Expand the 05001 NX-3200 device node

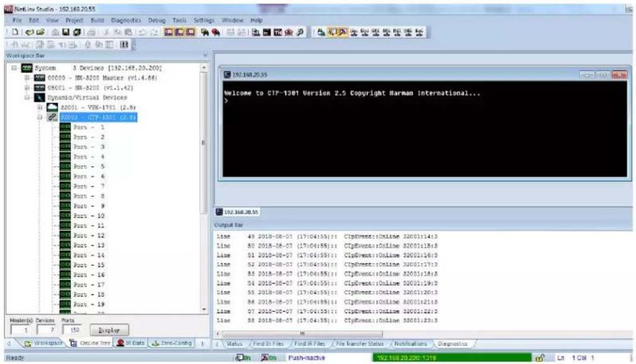click(27, 88)
